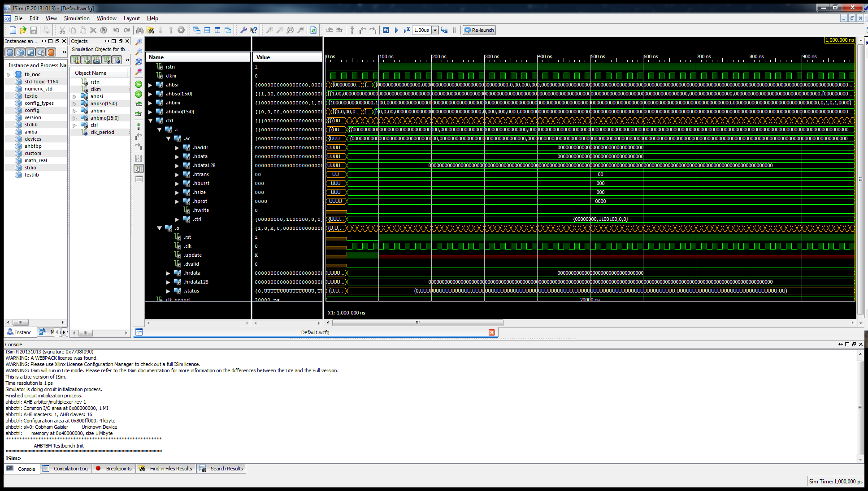Screen dimensions: 868x491
Task: Select clk_period in Objects list
Action: (x=102, y=132)
